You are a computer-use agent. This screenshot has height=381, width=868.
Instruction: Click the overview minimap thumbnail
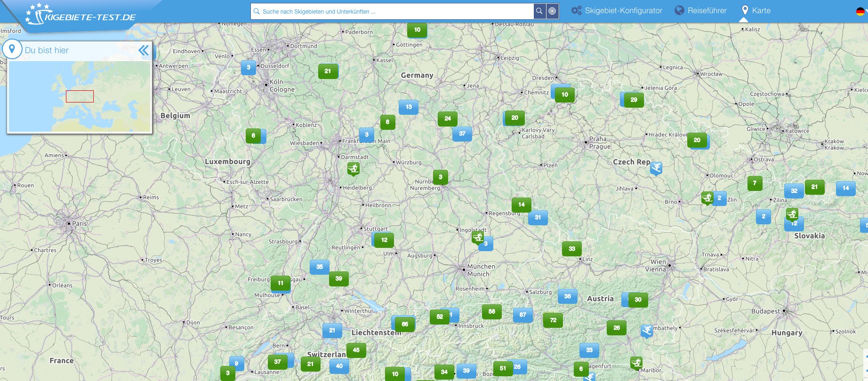click(x=80, y=96)
